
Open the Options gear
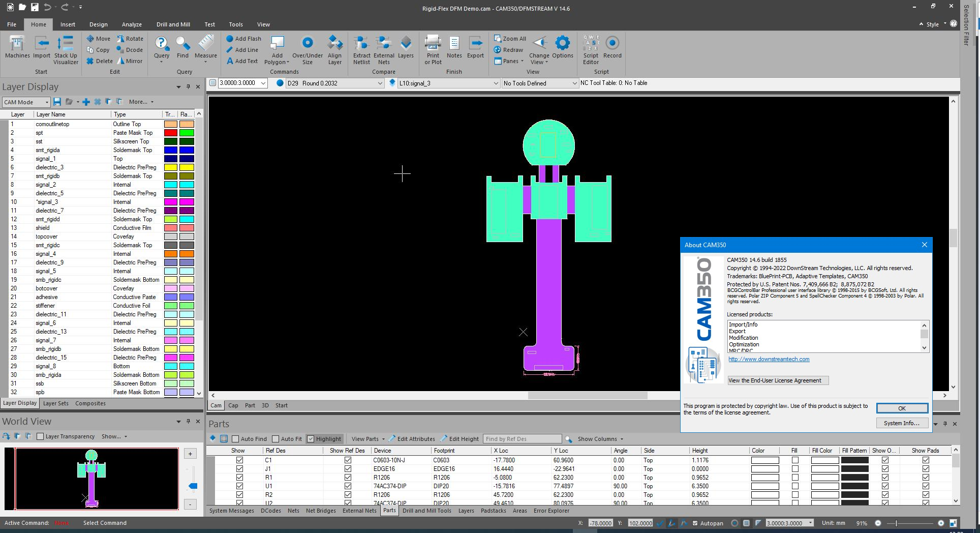562,47
